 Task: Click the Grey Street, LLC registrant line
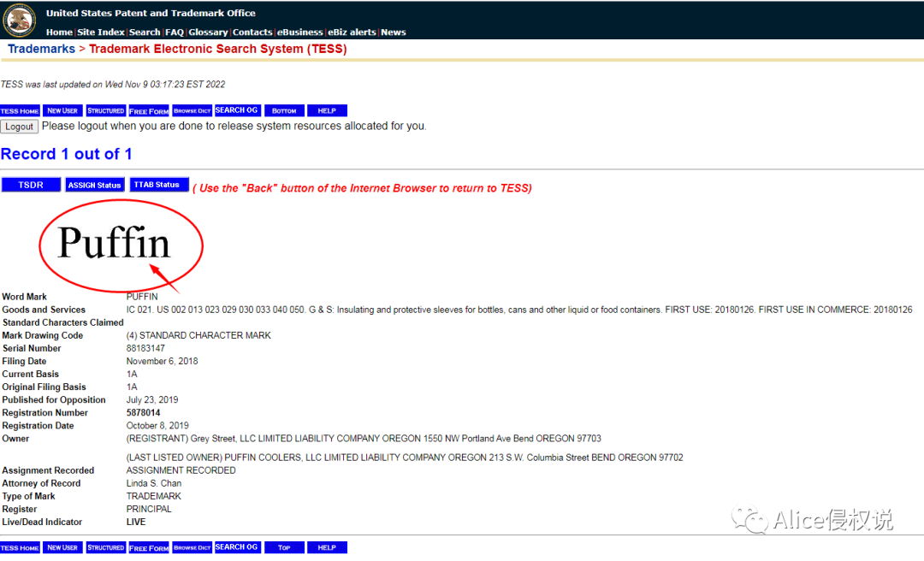[364, 439]
